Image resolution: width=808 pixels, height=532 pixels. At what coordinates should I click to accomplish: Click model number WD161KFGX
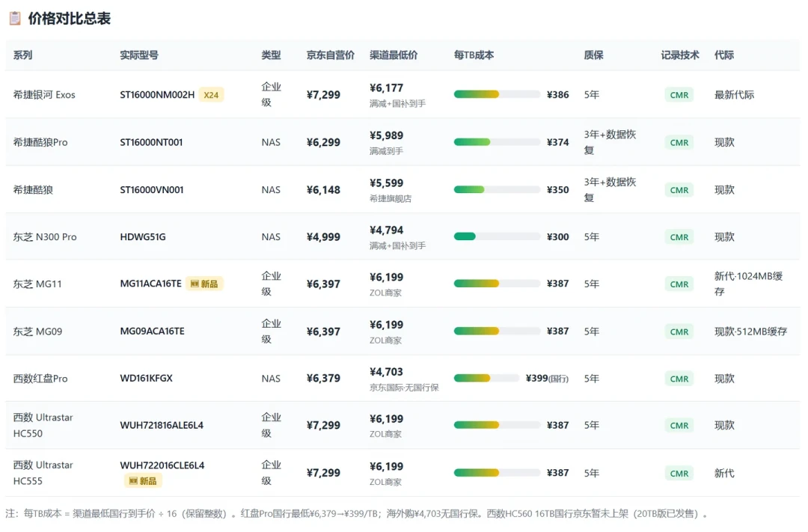pyautogui.click(x=147, y=379)
